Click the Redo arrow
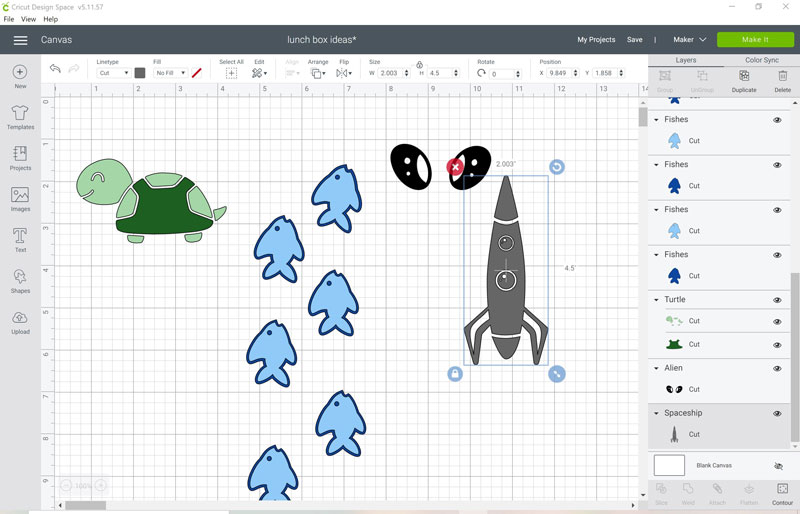The image size is (800, 514). click(x=73, y=68)
